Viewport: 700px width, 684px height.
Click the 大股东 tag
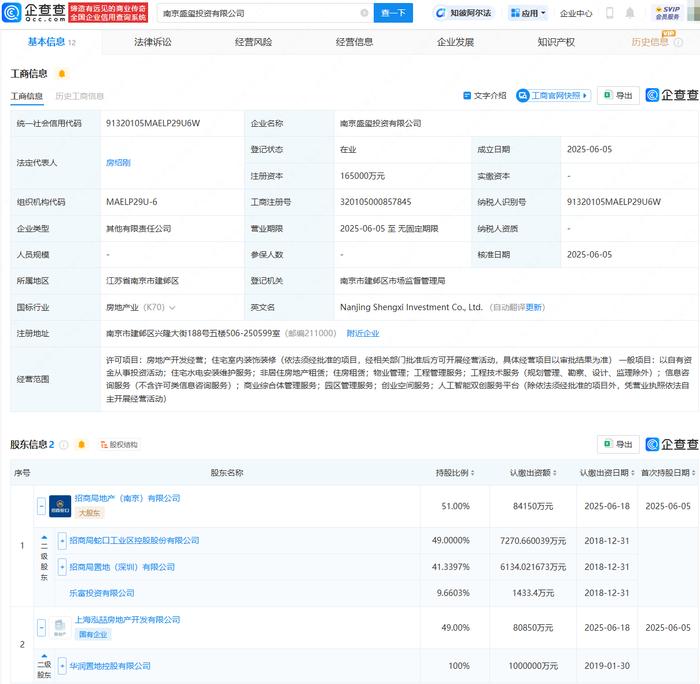pyautogui.click(x=89, y=513)
